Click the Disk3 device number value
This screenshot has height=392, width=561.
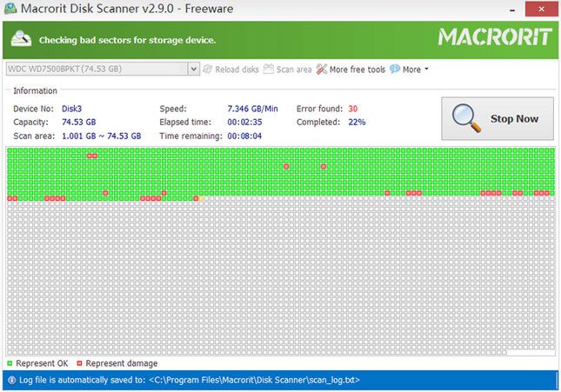(x=71, y=109)
